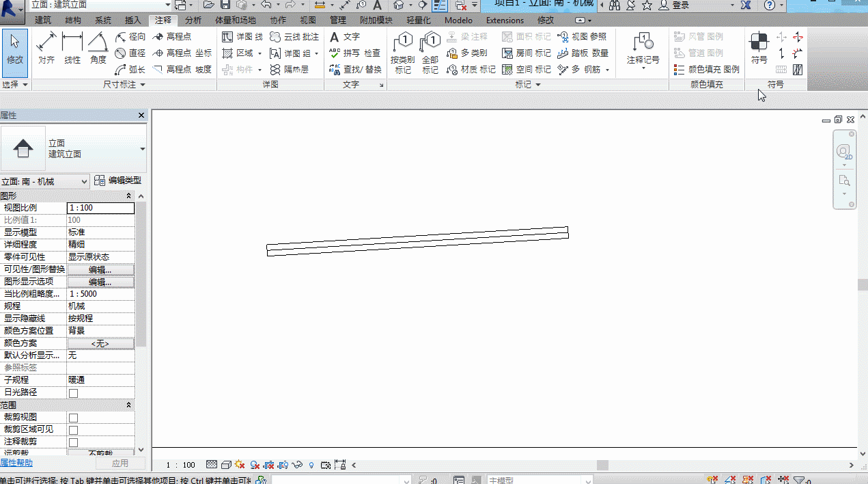Click the temporary hide/isolate glasses icon
Viewport: 868px width, 484px height.
point(298,465)
